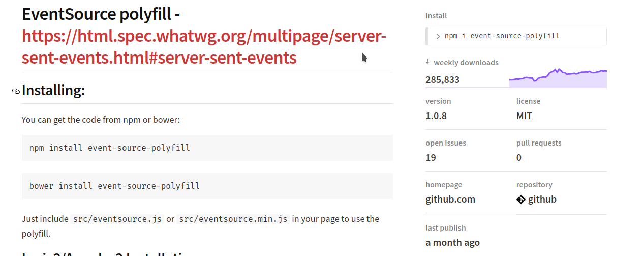The height and width of the screenshot is (256, 644).
Task: Click the src/eventsource.min.js inline code
Action: pos(233,219)
